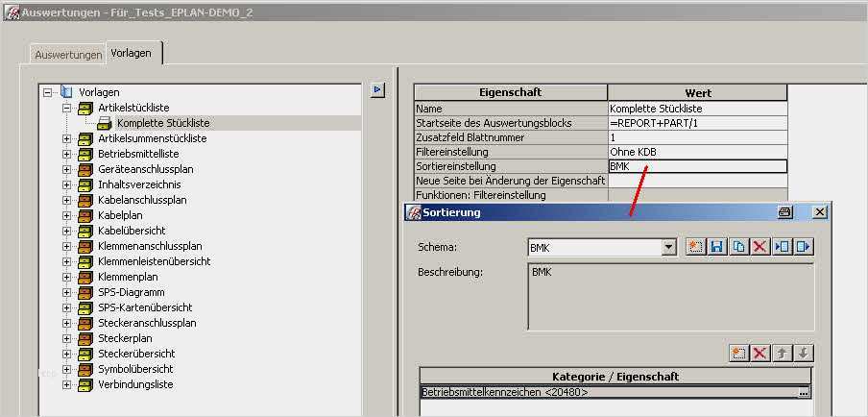Open the Schema dropdown list
The width and height of the screenshot is (868, 417).
(669, 248)
